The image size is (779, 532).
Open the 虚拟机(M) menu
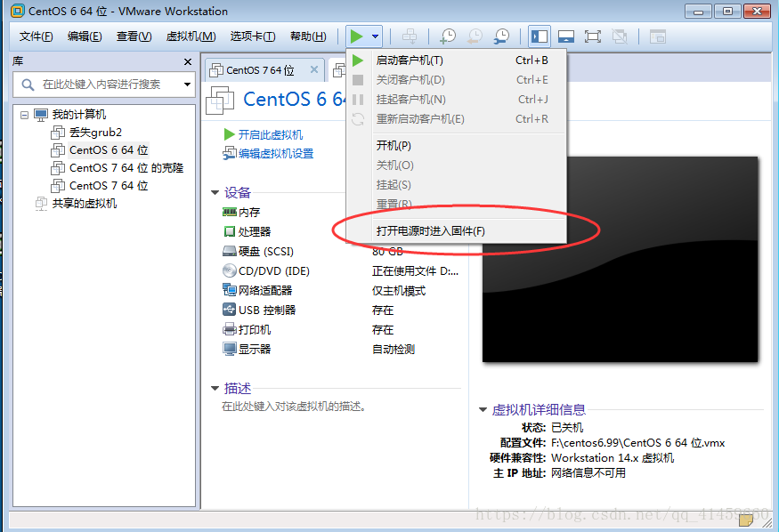(191, 36)
